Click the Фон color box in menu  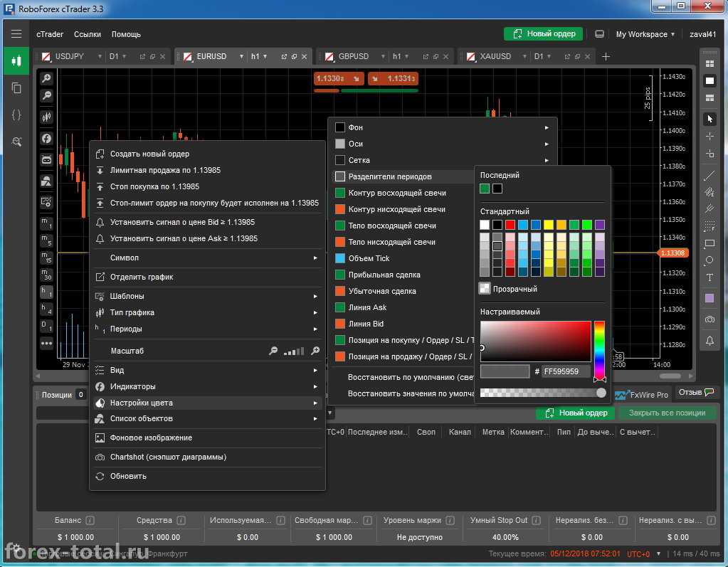(340, 127)
